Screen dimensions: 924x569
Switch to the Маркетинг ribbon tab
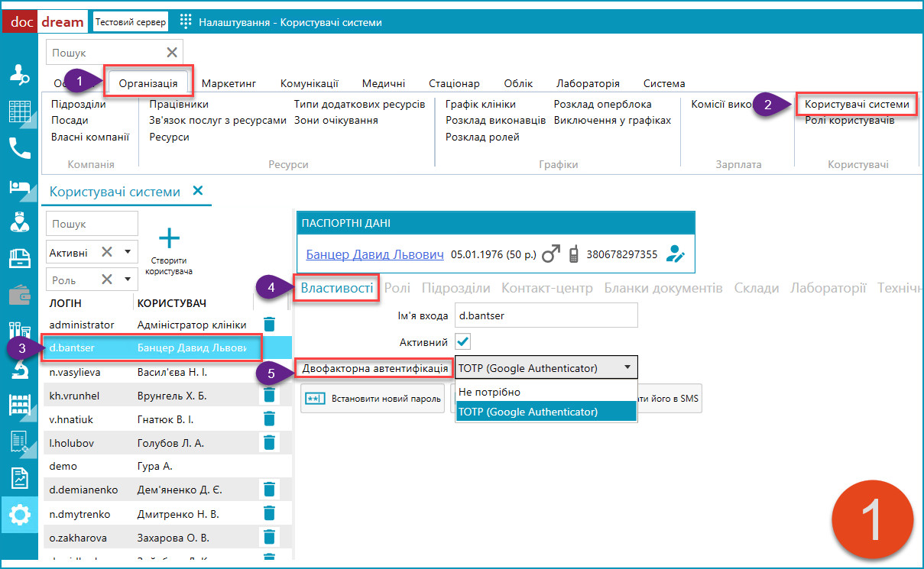click(x=229, y=83)
